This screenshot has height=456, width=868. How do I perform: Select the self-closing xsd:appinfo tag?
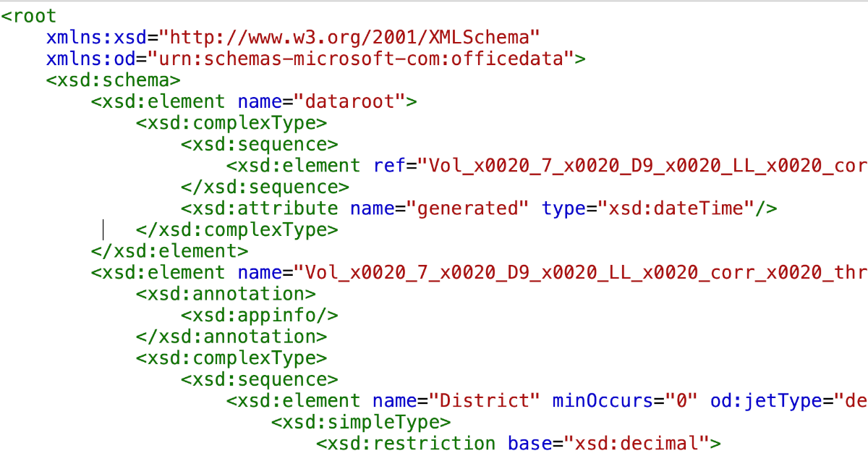click(x=260, y=315)
